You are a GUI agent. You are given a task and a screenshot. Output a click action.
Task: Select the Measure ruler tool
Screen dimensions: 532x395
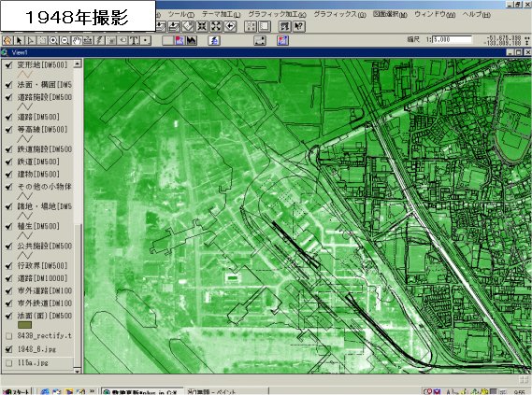pos(88,41)
